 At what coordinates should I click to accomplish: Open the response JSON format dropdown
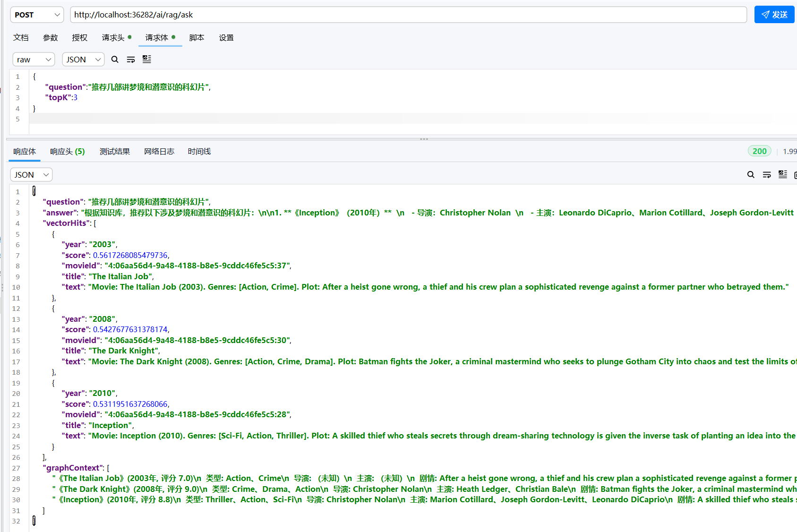[31, 175]
